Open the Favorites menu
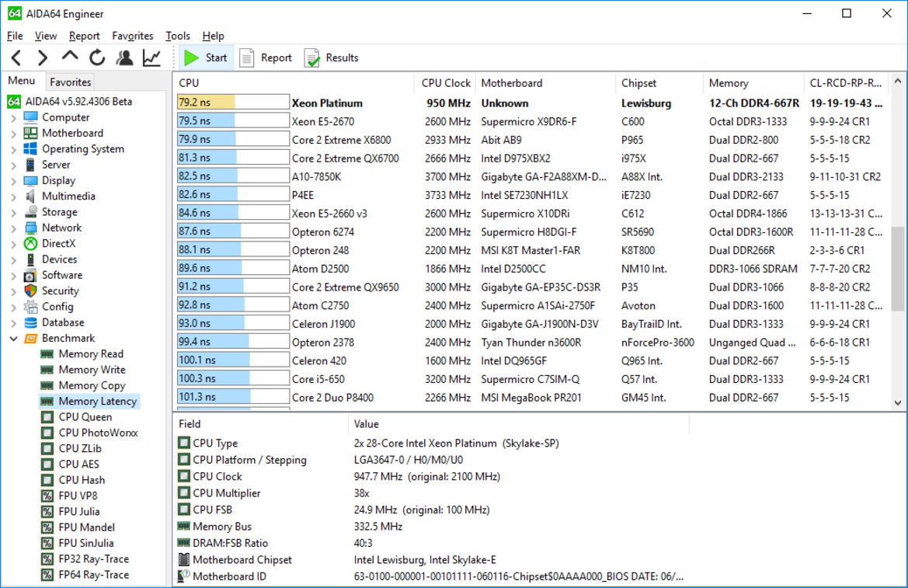The image size is (908, 588). click(133, 36)
